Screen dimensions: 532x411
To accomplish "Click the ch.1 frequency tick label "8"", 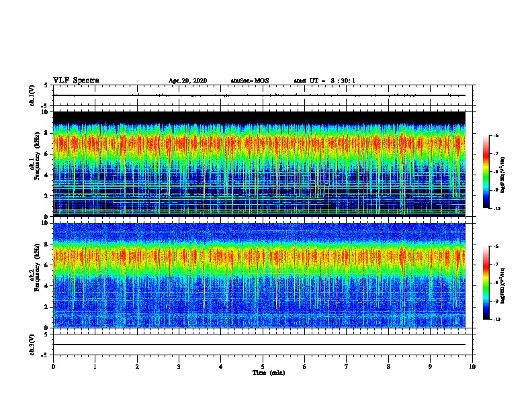I will pos(46,133).
